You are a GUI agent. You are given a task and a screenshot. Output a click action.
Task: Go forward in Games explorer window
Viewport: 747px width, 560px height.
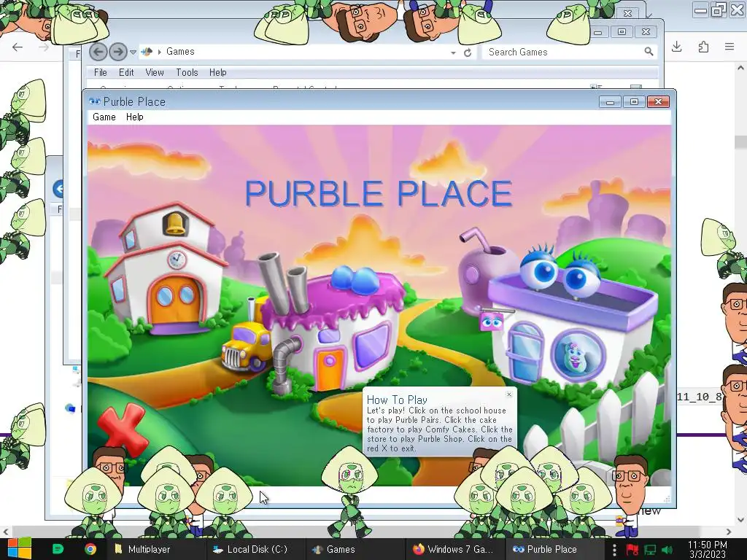click(117, 52)
